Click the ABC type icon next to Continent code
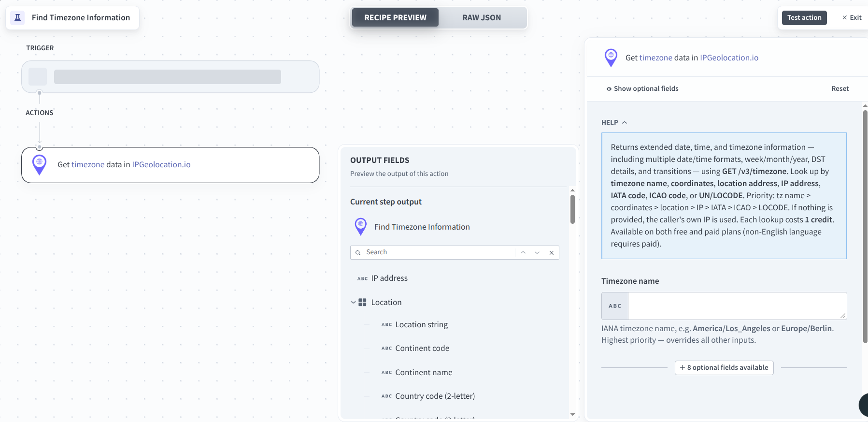The width and height of the screenshot is (868, 422). pyautogui.click(x=386, y=349)
